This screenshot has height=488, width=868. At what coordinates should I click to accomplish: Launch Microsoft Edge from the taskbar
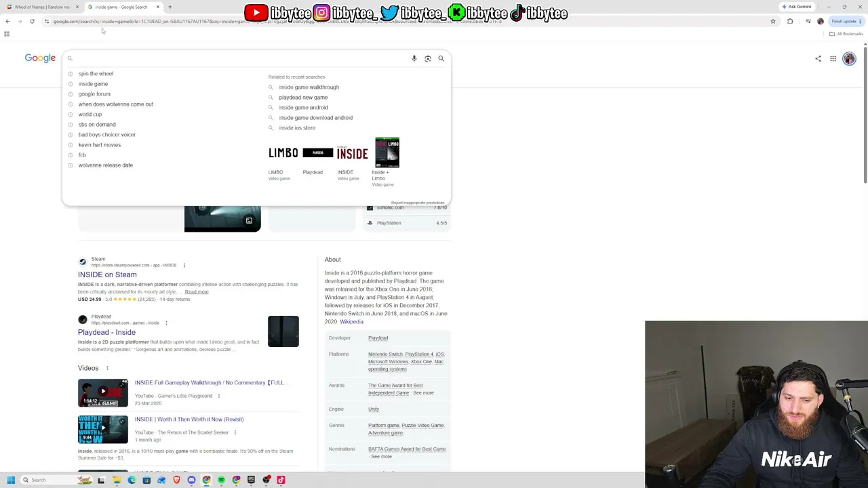click(132, 480)
